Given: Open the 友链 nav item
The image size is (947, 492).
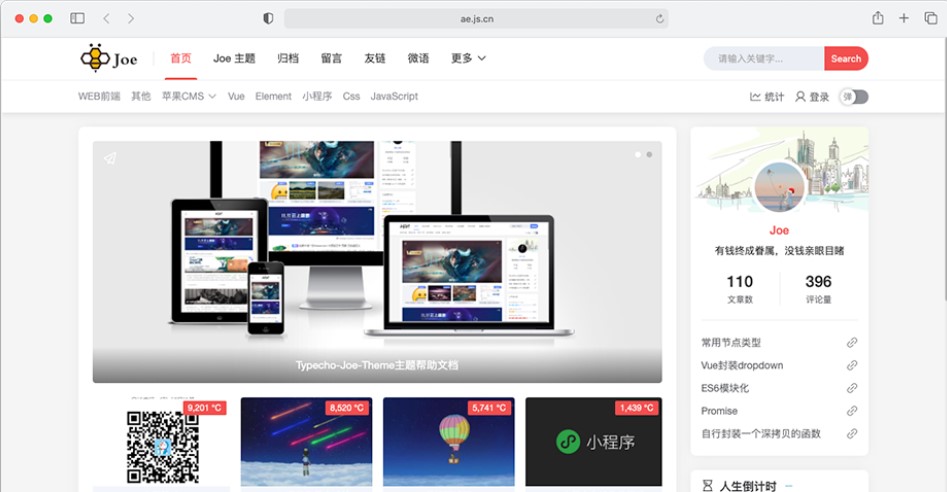Looking at the screenshot, I should coord(375,59).
